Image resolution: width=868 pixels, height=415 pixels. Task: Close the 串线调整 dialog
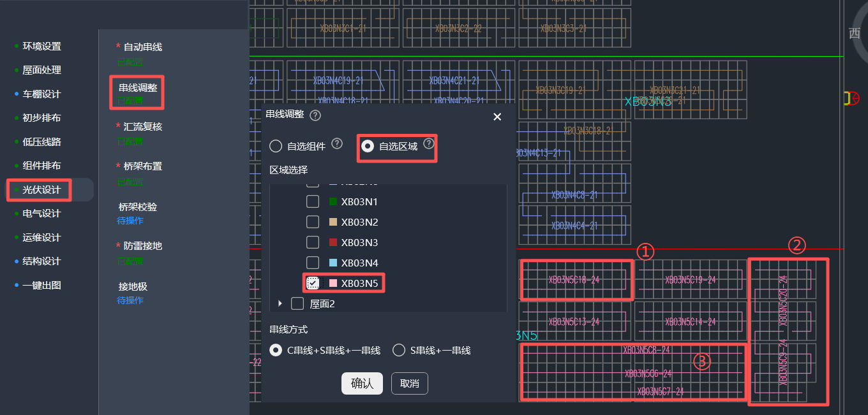pyautogui.click(x=497, y=117)
